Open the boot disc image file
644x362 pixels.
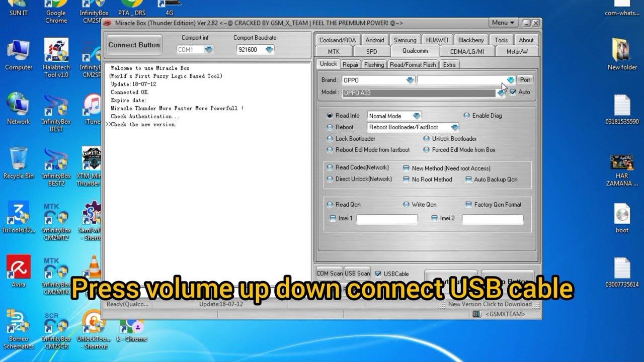(622, 218)
